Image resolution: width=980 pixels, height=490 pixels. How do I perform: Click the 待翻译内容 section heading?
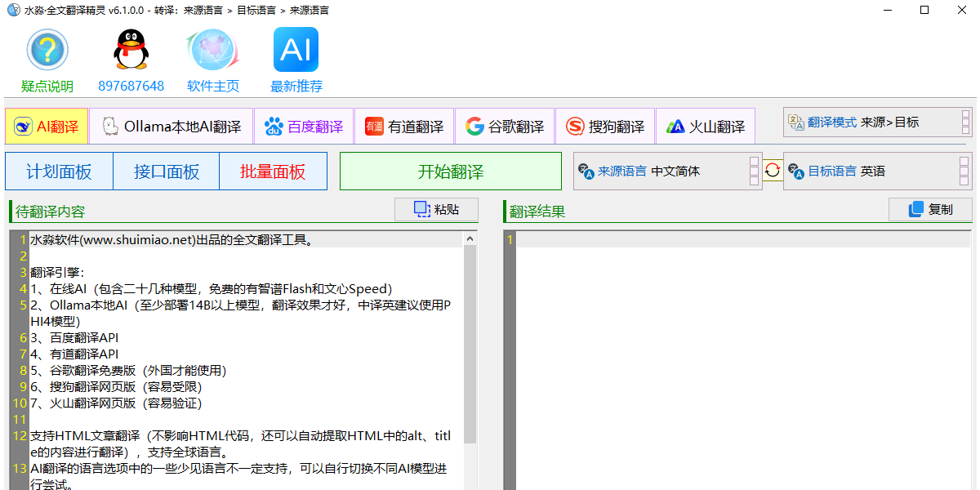coord(50,212)
